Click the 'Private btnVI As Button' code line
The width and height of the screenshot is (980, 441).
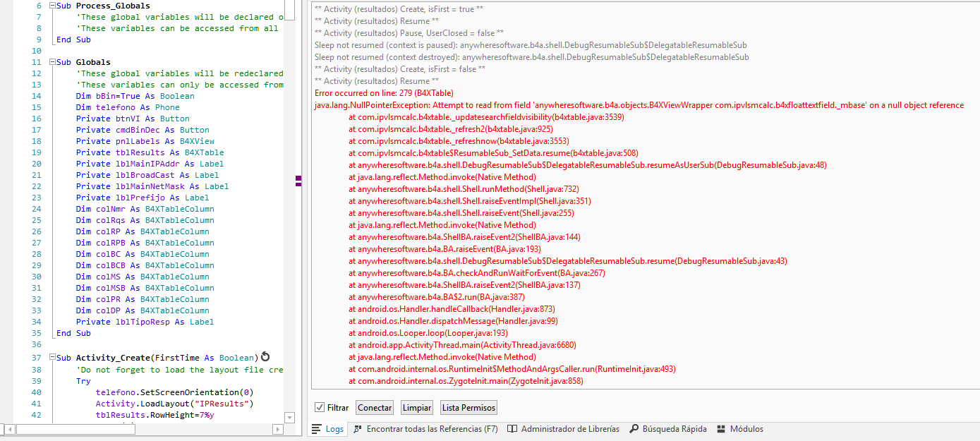coord(133,119)
